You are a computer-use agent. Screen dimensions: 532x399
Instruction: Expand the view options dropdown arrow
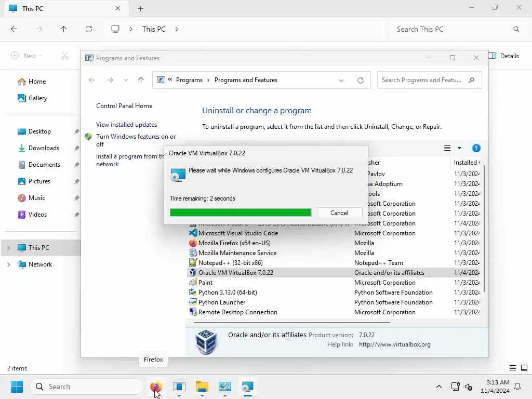coord(459,148)
